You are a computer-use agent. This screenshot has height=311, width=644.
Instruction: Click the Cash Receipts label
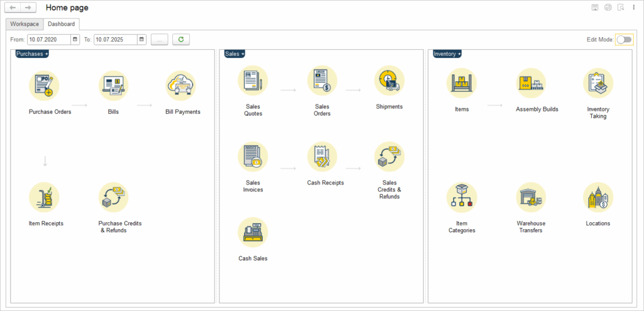click(x=325, y=183)
